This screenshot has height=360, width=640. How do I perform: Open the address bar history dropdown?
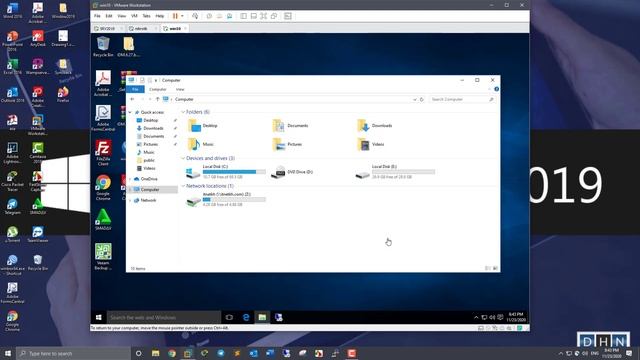pyautogui.click(x=415, y=99)
